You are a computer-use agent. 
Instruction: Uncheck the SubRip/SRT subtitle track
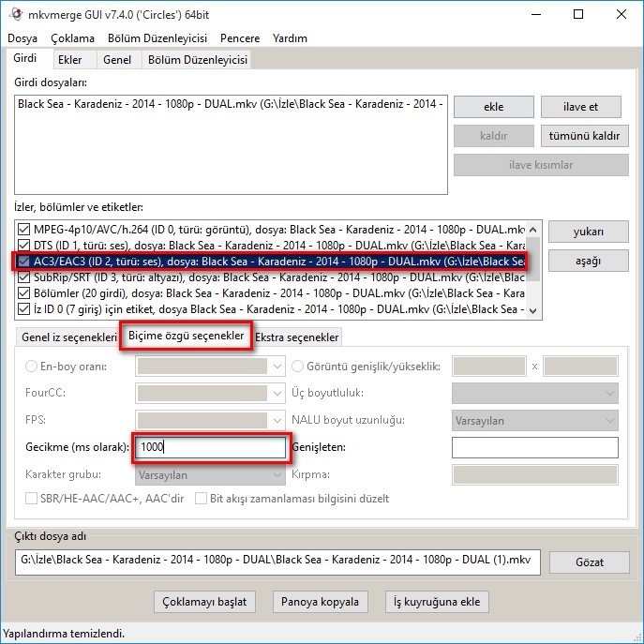point(23,277)
